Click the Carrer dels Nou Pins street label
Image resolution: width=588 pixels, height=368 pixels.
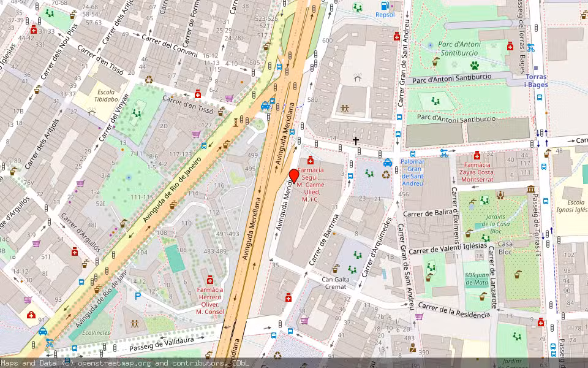click(x=59, y=53)
